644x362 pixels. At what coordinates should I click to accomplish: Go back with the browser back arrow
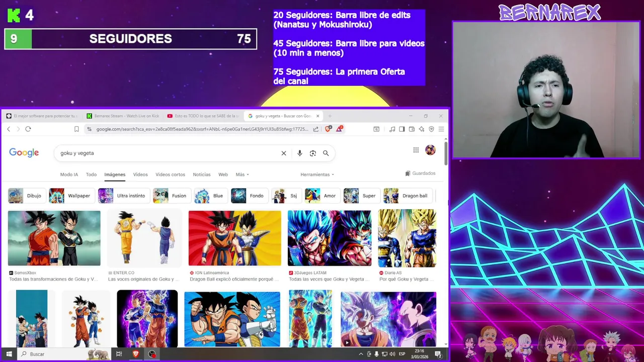pos(9,129)
